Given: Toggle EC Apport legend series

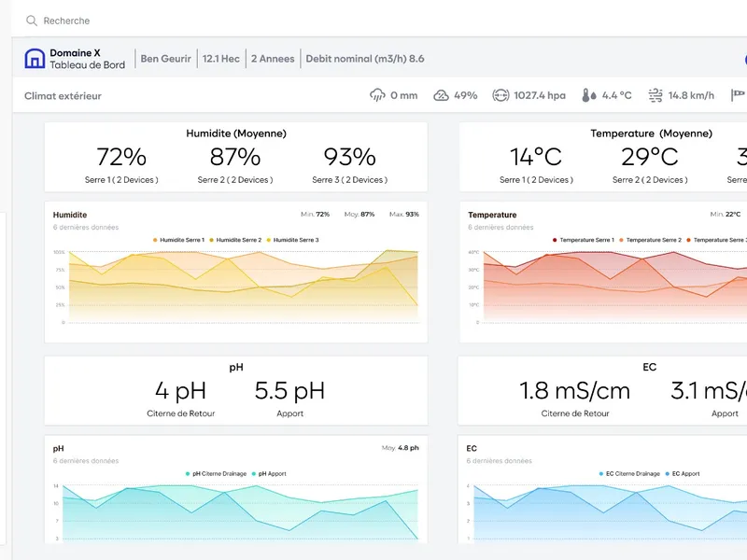Looking at the screenshot, I should pyautogui.click(x=683, y=474).
